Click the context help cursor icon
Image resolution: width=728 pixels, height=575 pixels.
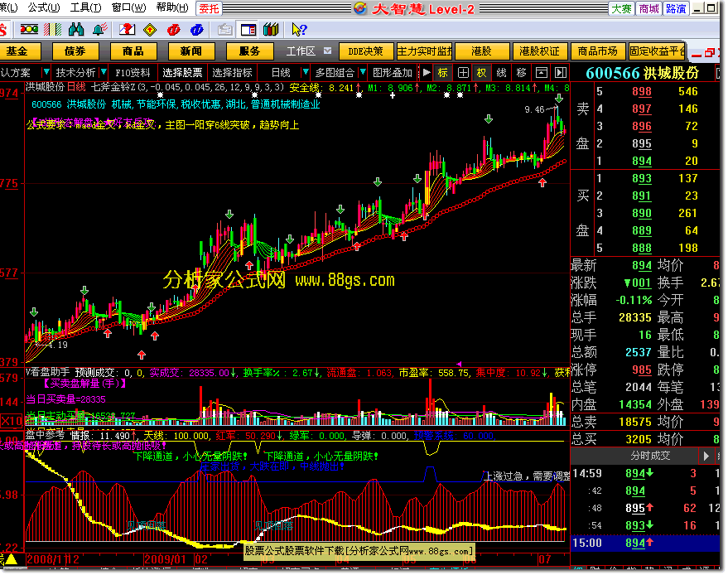299,30
